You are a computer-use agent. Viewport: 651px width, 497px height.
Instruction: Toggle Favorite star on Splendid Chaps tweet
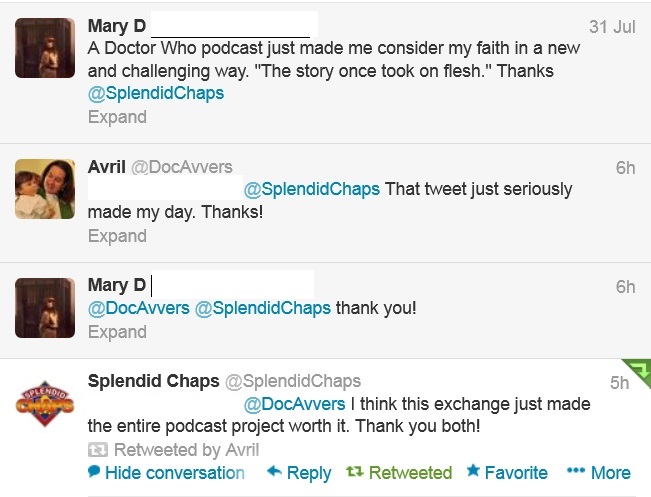pyautogui.click(x=507, y=472)
